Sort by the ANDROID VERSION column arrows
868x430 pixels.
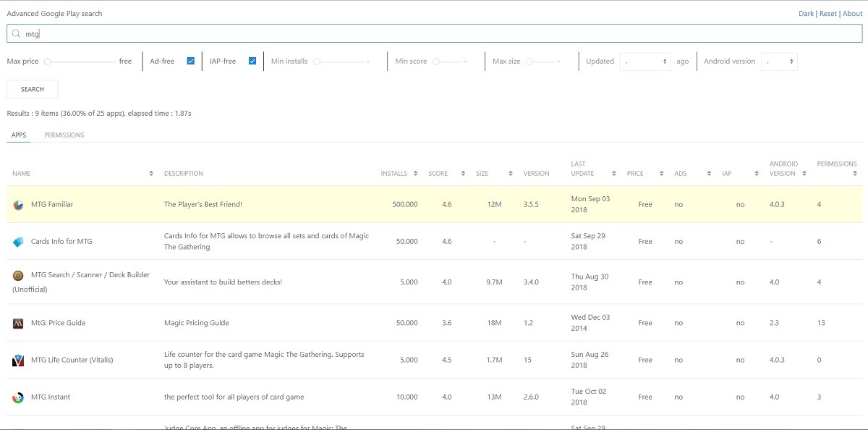[x=804, y=174]
